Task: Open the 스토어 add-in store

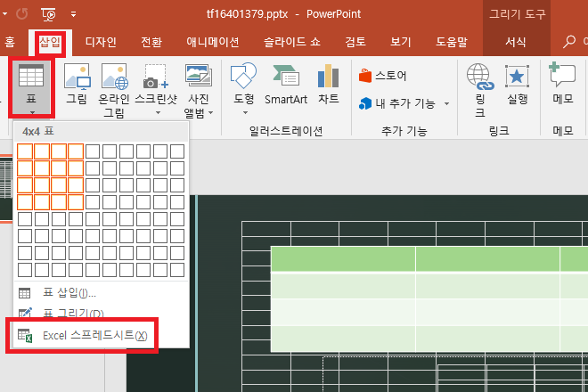Action: click(382, 76)
